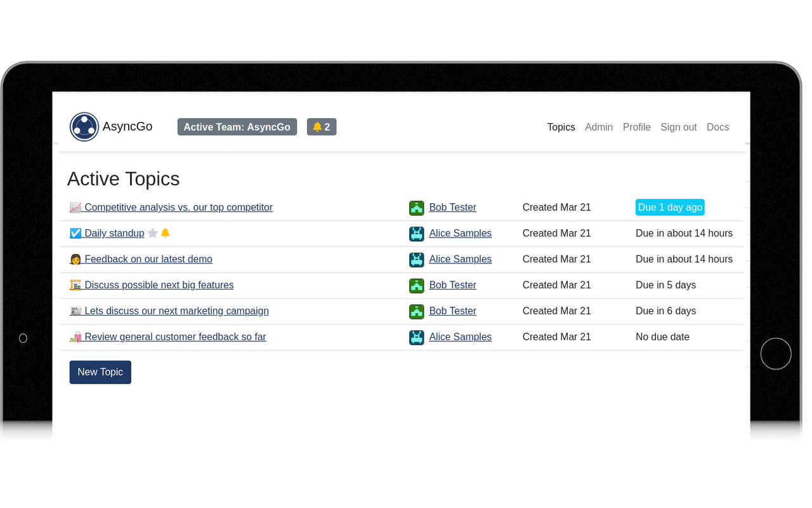Click 'Created Mar 21' in Daily standup row
The width and height of the screenshot is (812, 508).
coord(557,233)
